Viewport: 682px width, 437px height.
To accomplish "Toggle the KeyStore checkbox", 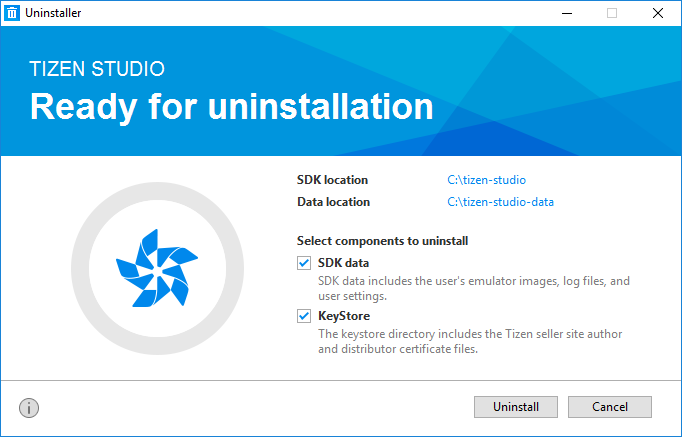I will (x=304, y=316).
